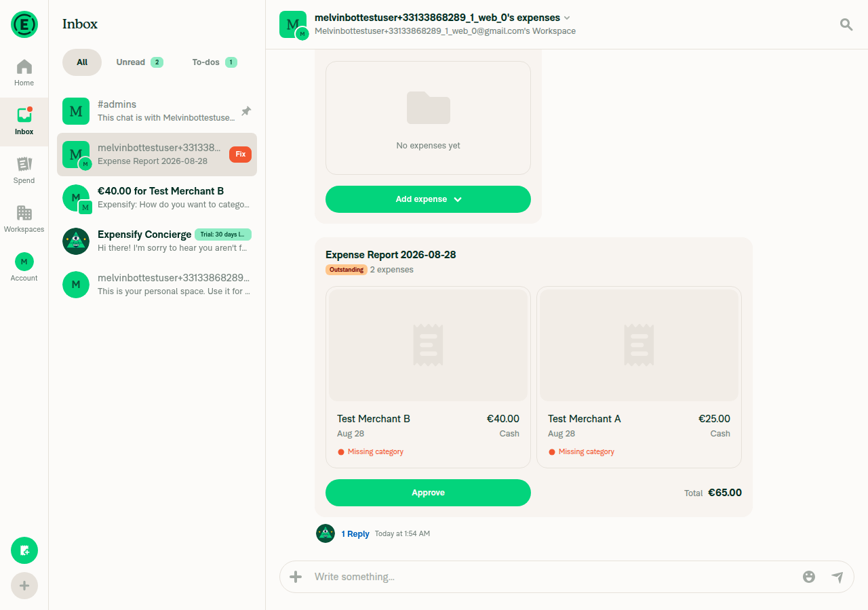Click the grey plus button in sidebar
The image size is (868, 610).
24,586
